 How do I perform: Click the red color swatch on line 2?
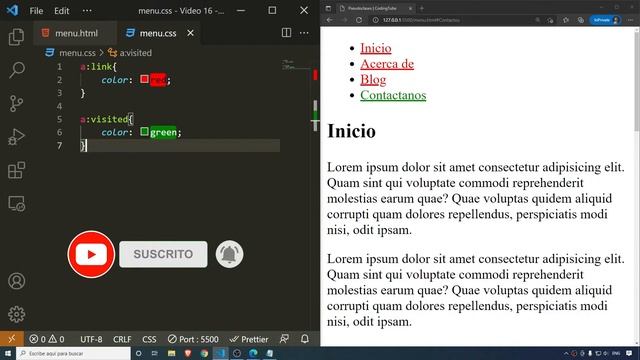[x=144, y=79]
